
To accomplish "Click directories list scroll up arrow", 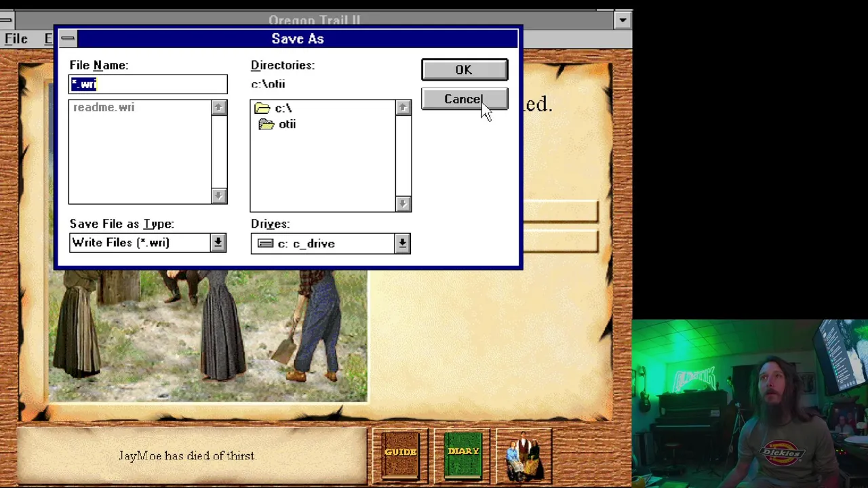I will tap(403, 107).
